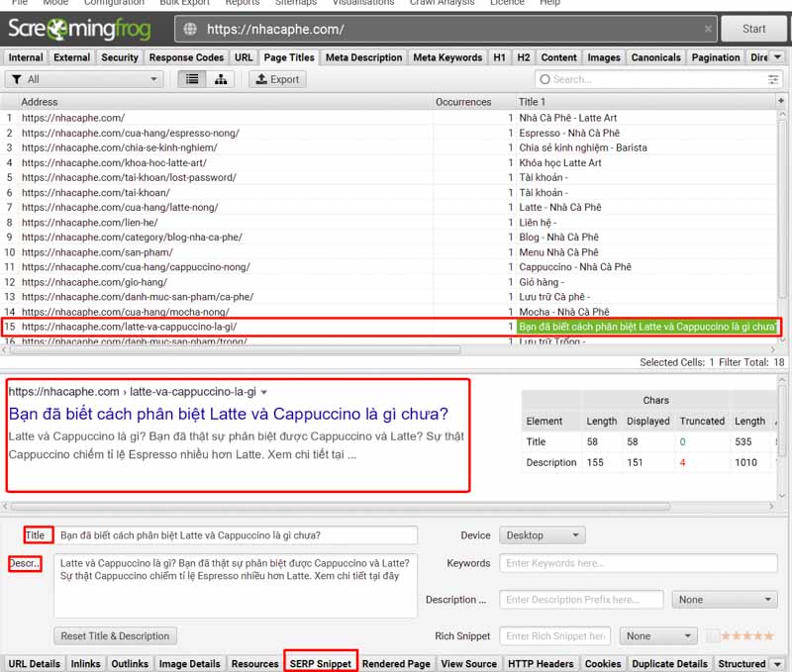Switch to list view icon
This screenshot has height=672, width=792.
pyautogui.click(x=192, y=79)
